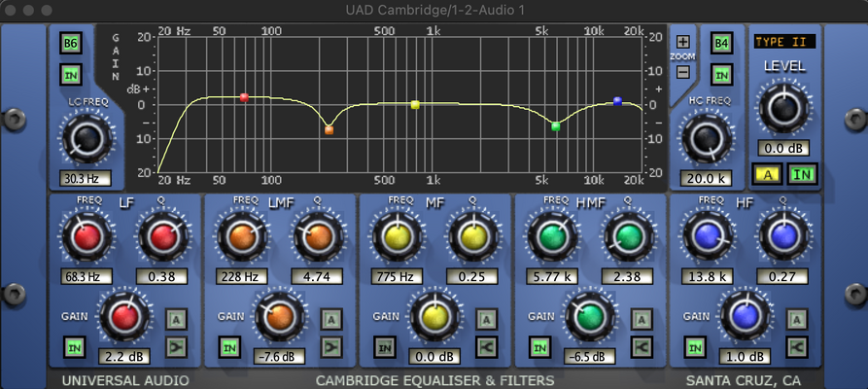Click the yellow MF FREQ knob

pyautogui.click(x=397, y=236)
